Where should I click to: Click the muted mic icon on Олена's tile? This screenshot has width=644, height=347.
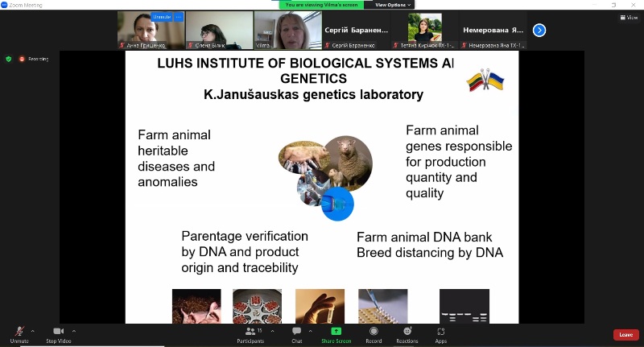point(190,46)
